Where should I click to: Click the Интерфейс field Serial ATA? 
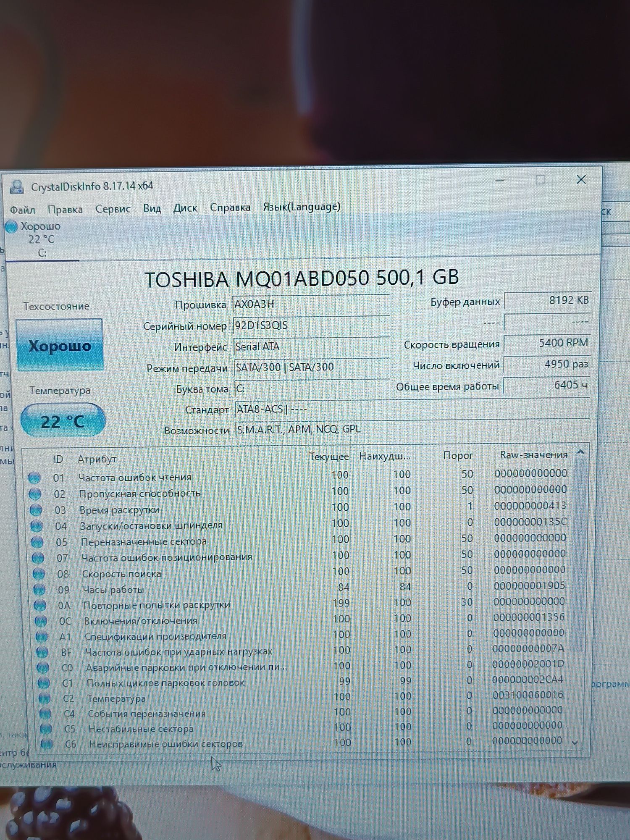(x=311, y=346)
